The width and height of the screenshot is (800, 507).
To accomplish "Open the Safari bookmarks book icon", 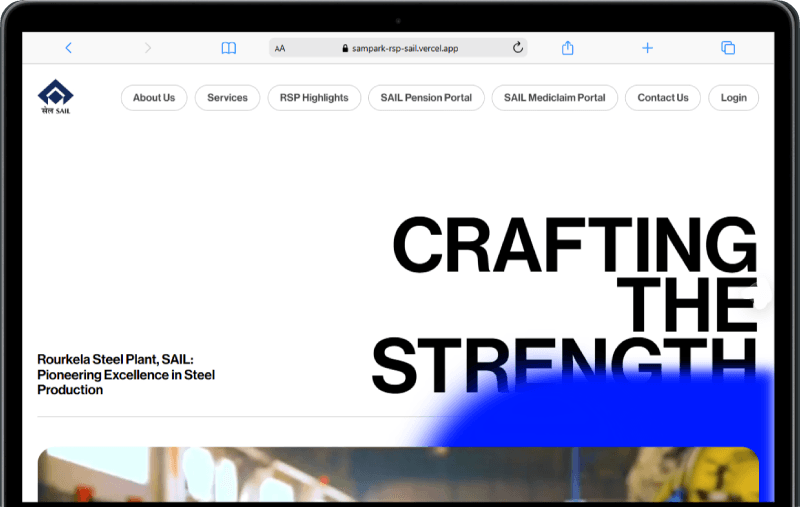I will tap(229, 48).
